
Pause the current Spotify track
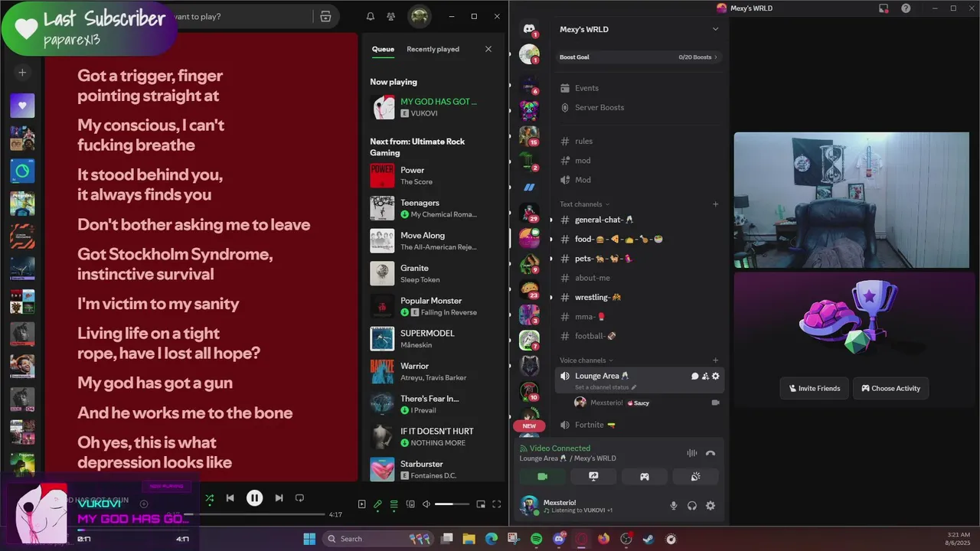click(254, 498)
